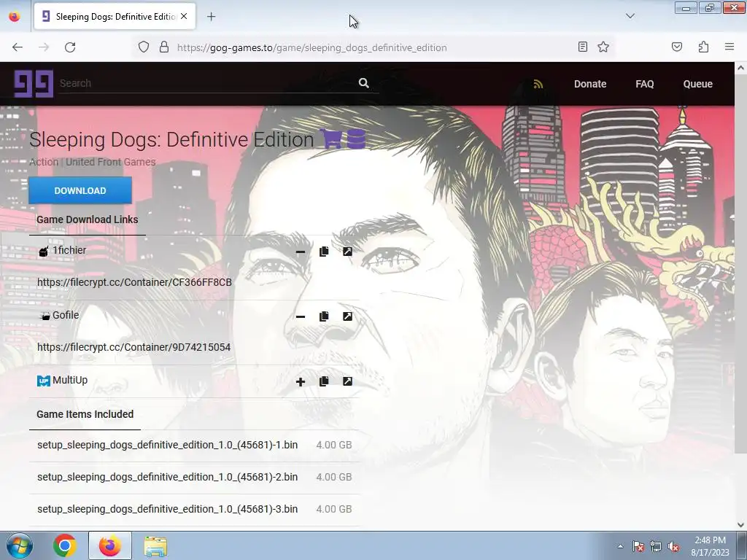747x560 pixels.
Task: Open a new tab with the plus button
Action: [211, 17]
